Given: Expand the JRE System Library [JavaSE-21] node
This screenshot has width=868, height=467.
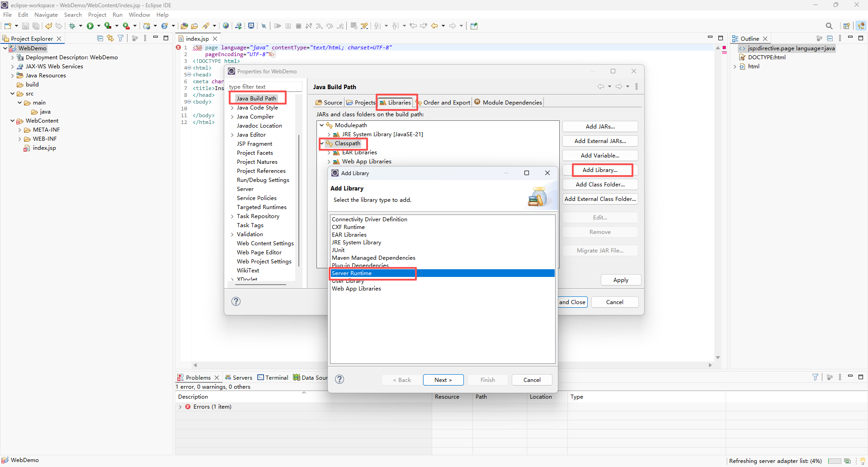Looking at the screenshot, I should point(329,134).
